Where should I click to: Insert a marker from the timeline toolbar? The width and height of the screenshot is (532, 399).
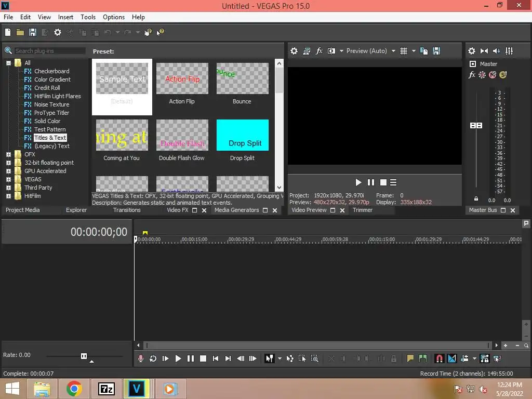pyautogui.click(x=410, y=358)
